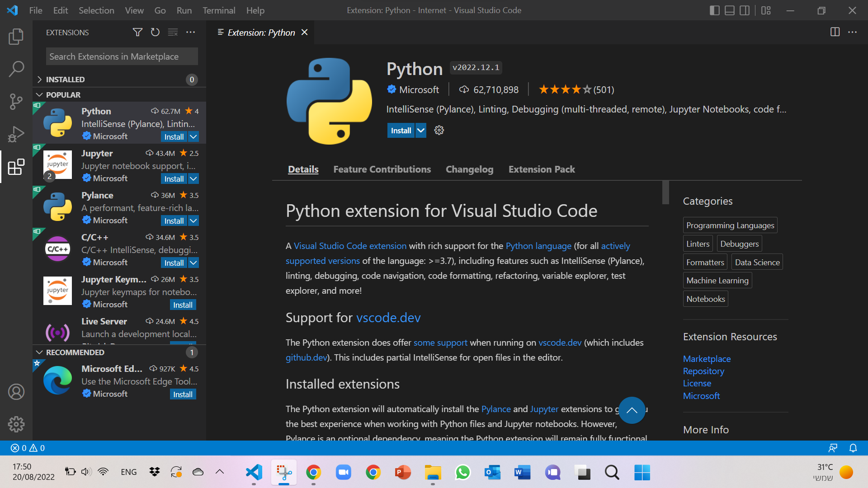Image resolution: width=868 pixels, height=488 pixels.
Task: Open the Explorer view in activity bar
Action: (x=16, y=37)
